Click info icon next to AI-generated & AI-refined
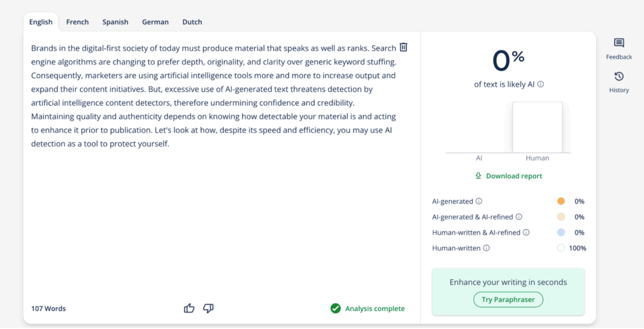644x329 pixels. click(519, 217)
